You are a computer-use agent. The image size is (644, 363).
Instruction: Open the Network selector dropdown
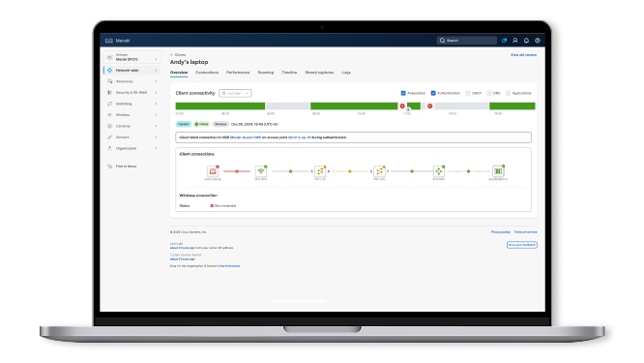[132, 57]
